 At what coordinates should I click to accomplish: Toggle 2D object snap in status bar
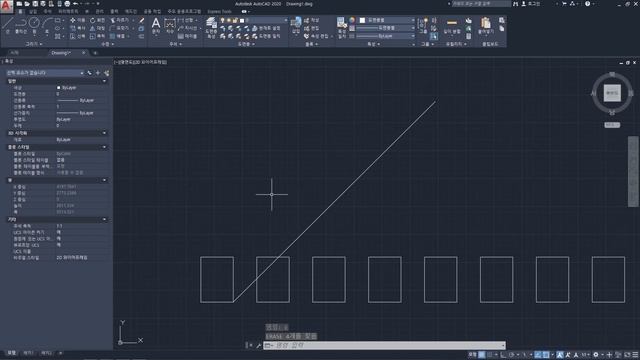pyautogui.click(x=546, y=355)
